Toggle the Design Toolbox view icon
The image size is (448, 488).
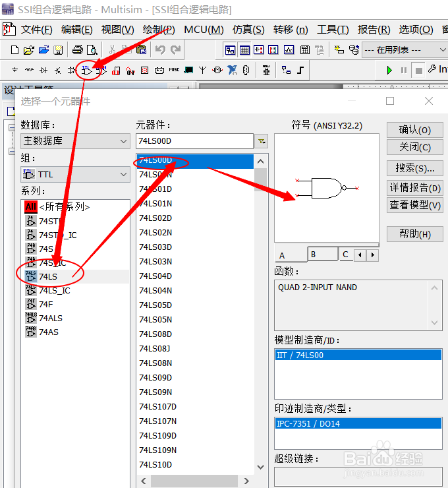(230, 50)
